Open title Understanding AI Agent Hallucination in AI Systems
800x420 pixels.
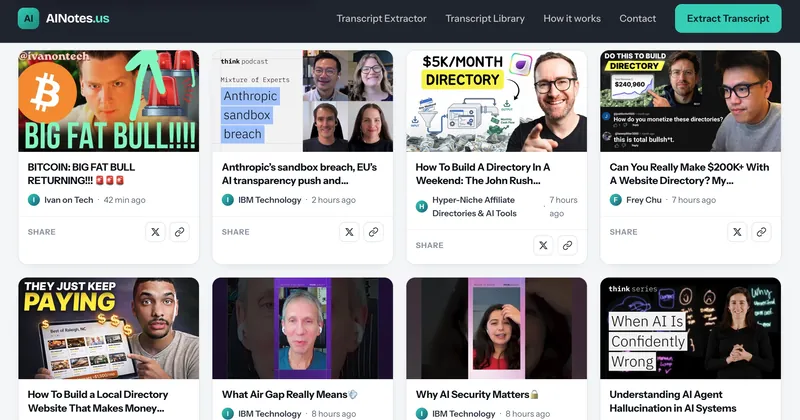tap(673, 401)
